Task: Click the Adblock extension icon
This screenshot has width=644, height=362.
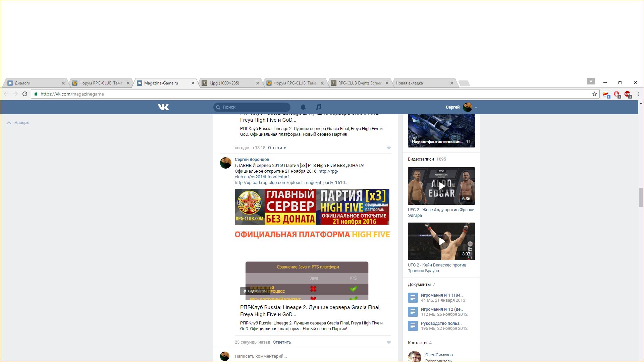Action: pos(627,94)
